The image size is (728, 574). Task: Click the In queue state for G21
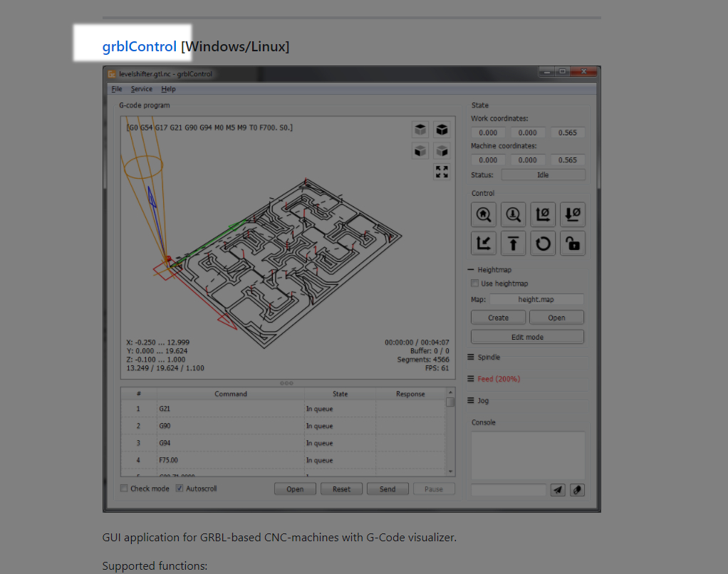pos(340,409)
